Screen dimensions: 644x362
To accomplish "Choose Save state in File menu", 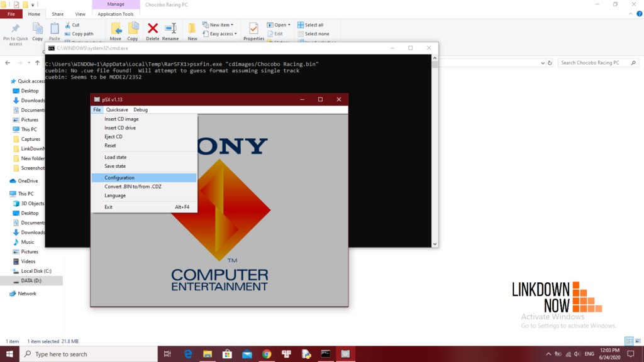I will 144,166.
